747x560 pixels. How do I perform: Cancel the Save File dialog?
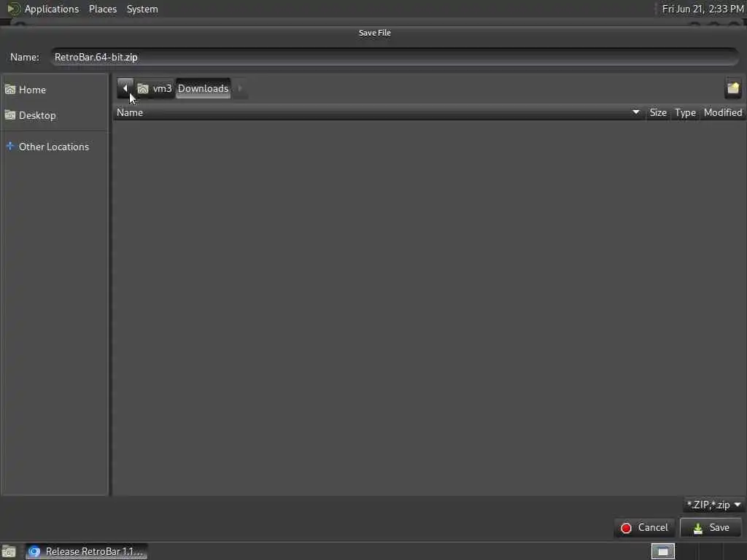[644, 528]
